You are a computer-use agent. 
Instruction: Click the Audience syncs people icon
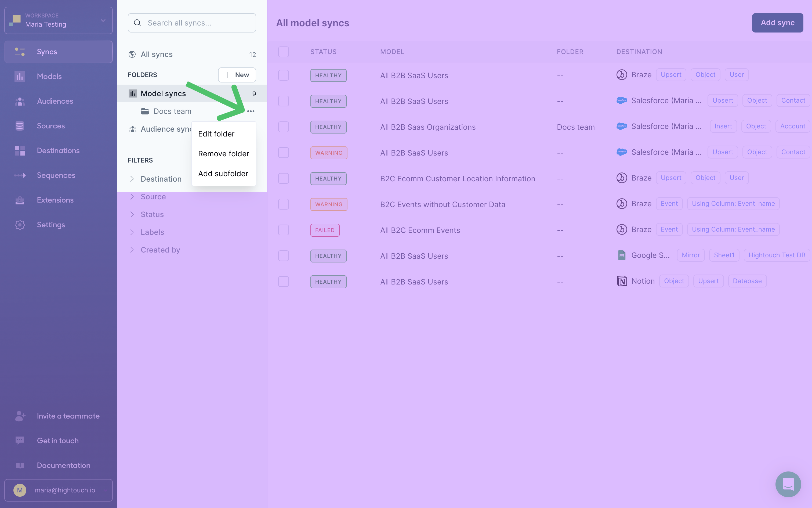133,129
